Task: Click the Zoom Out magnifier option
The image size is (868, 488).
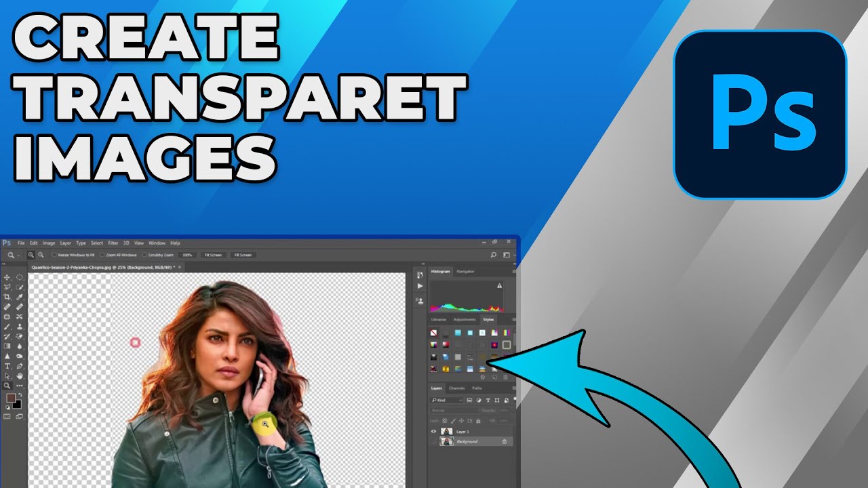Action: [41, 255]
